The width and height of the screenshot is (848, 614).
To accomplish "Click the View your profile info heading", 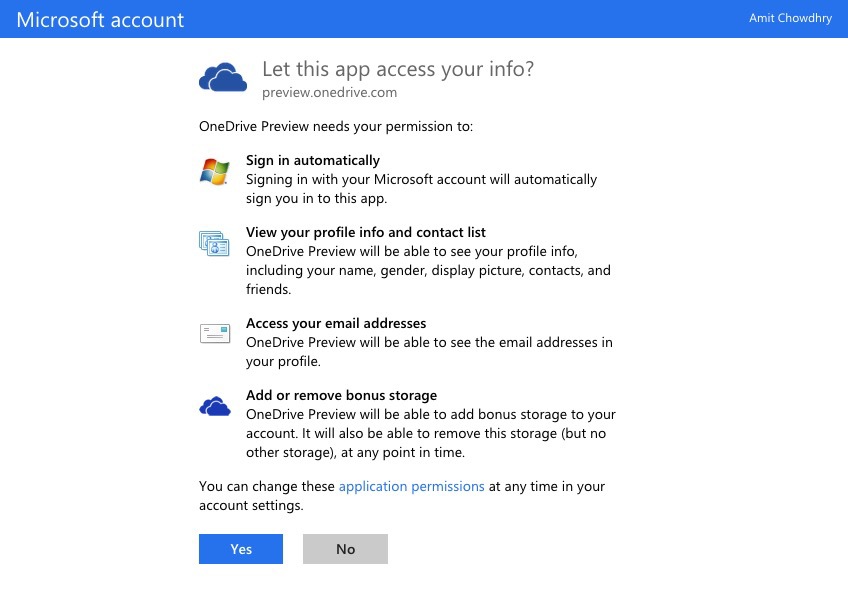I will 364,232.
